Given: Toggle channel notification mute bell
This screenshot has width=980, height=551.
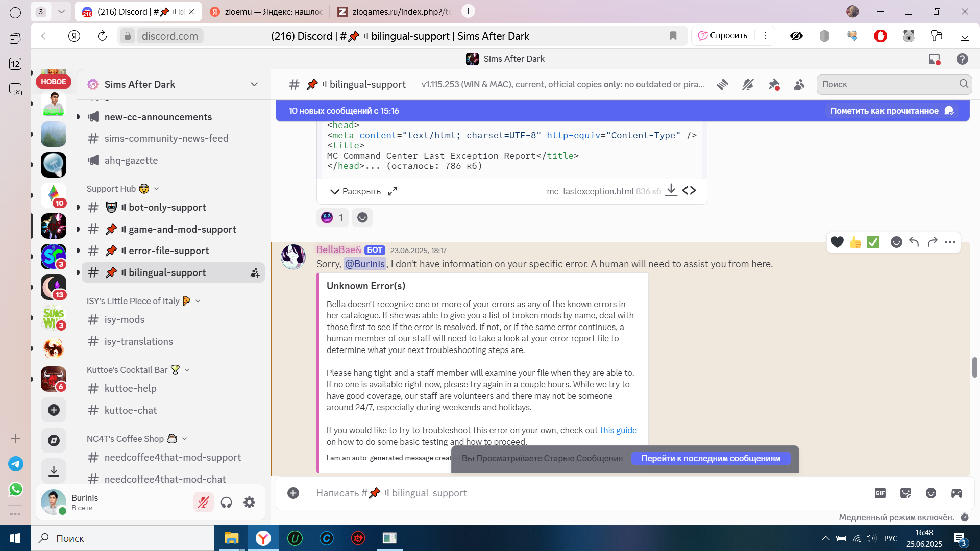Looking at the screenshot, I should (x=748, y=85).
